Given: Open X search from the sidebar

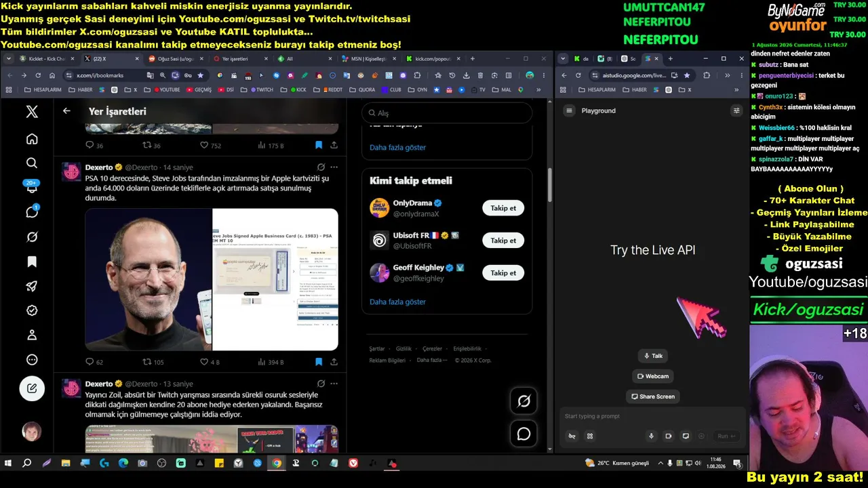Looking at the screenshot, I should (32, 163).
